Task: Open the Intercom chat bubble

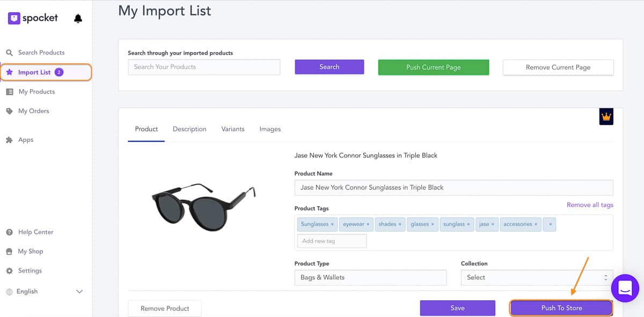Action: 625,289
